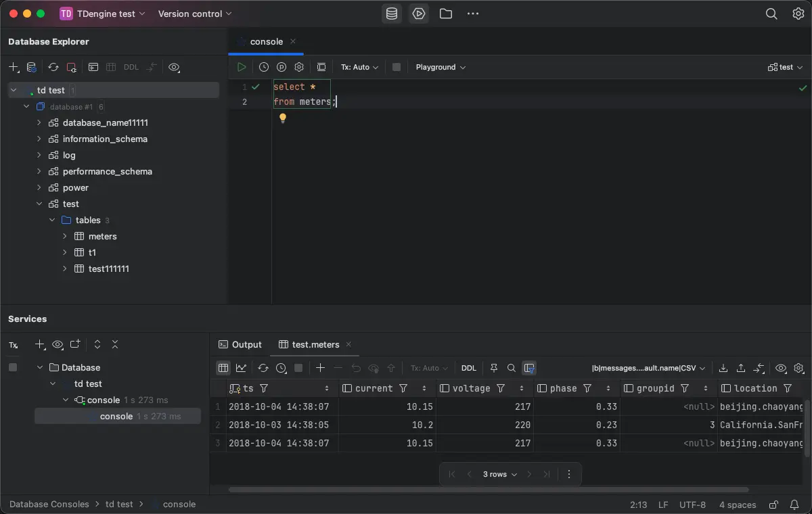This screenshot has height=514, width=812.
Task: Click DDL button in result toolbar
Action: [468, 368]
